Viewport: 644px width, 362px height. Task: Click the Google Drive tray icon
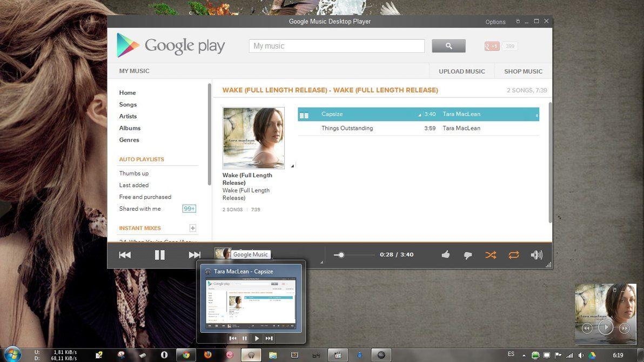pos(592,356)
